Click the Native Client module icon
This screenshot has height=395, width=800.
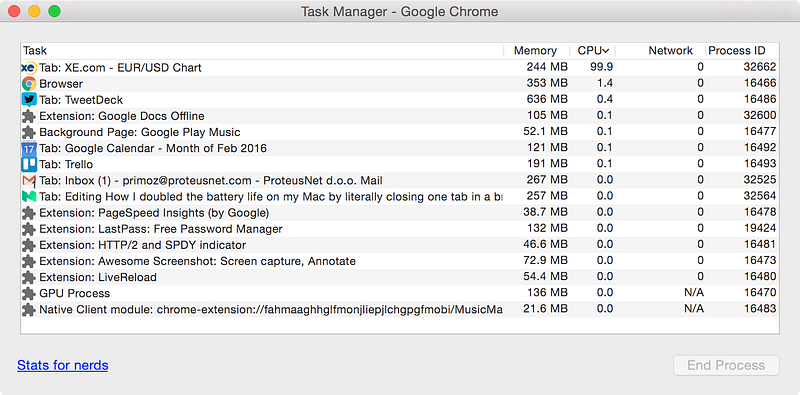[x=29, y=310]
